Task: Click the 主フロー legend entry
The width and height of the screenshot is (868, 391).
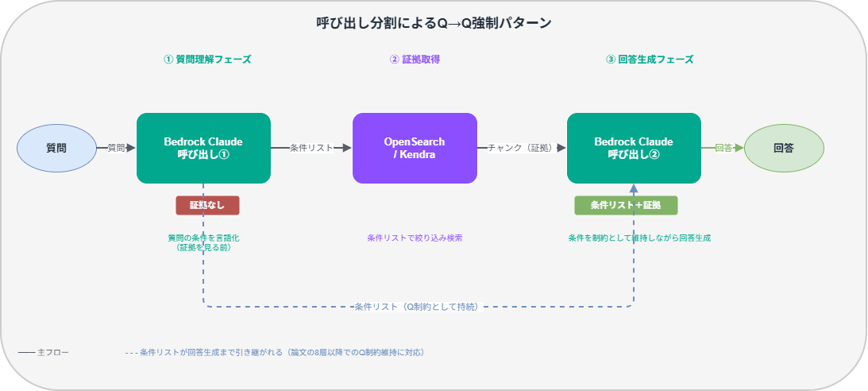Action: point(44,352)
